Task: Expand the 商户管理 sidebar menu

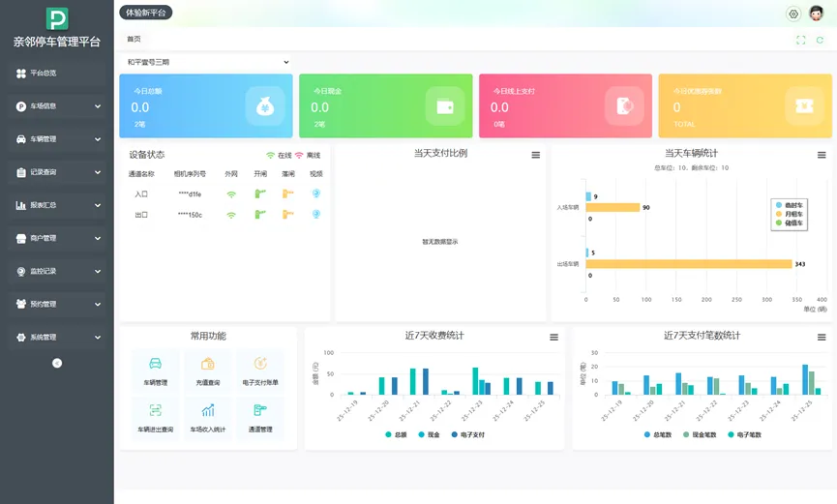Action: tap(57, 238)
